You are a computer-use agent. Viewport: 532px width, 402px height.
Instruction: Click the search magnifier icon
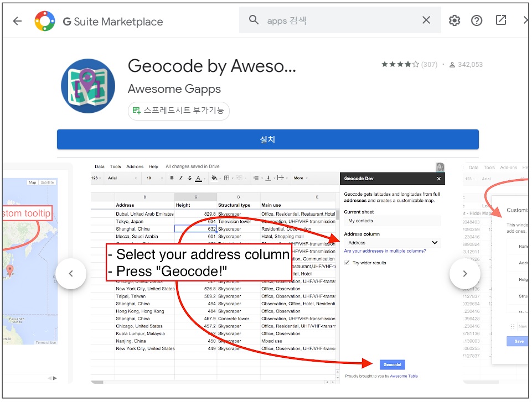click(254, 20)
